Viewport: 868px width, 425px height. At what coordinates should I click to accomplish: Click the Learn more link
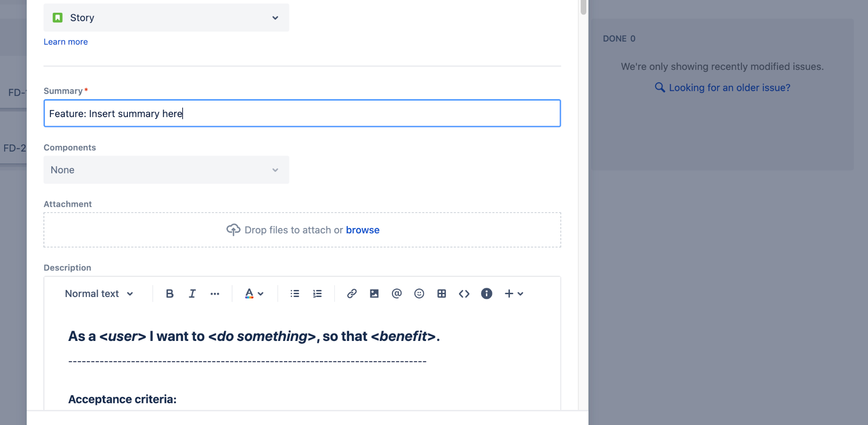(x=66, y=42)
